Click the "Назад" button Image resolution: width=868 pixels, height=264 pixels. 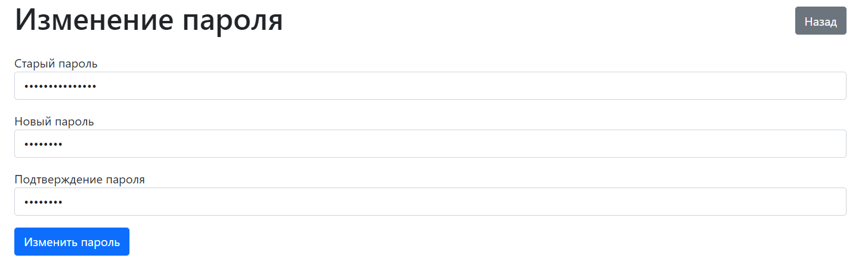pos(820,21)
